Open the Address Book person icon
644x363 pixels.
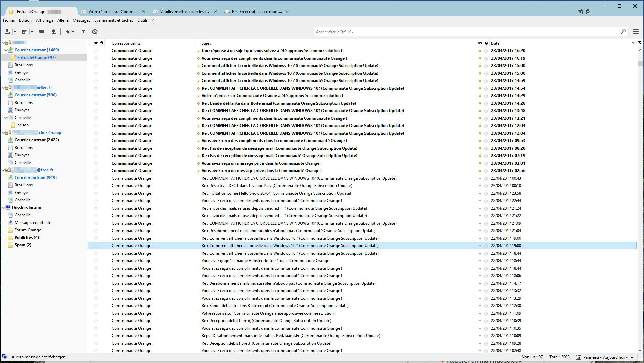coord(54,32)
